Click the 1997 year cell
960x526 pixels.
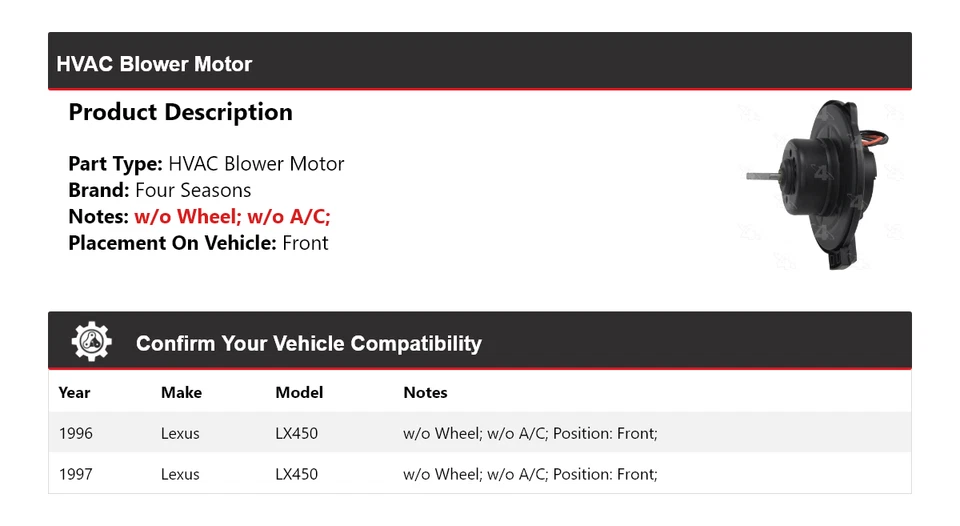click(75, 474)
